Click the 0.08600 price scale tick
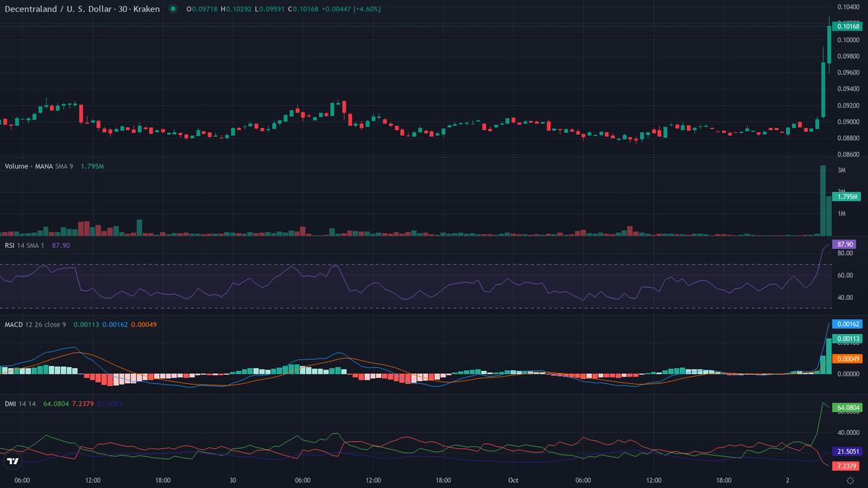This screenshot has height=488, width=868. 848,154
